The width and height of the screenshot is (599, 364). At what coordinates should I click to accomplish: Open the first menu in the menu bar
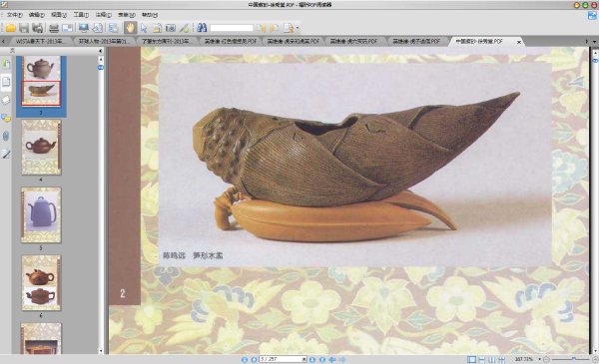[x=14, y=15]
